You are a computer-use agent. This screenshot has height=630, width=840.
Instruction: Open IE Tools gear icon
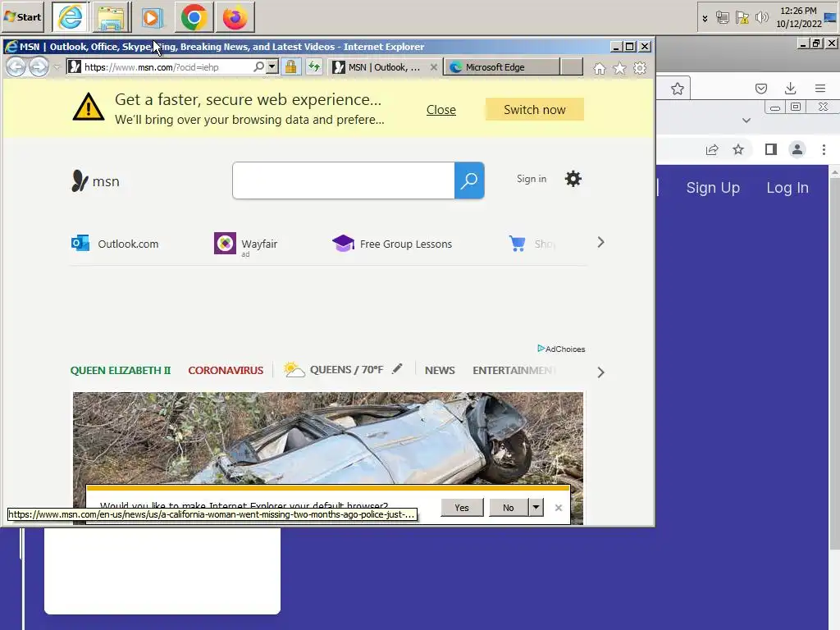tap(640, 69)
